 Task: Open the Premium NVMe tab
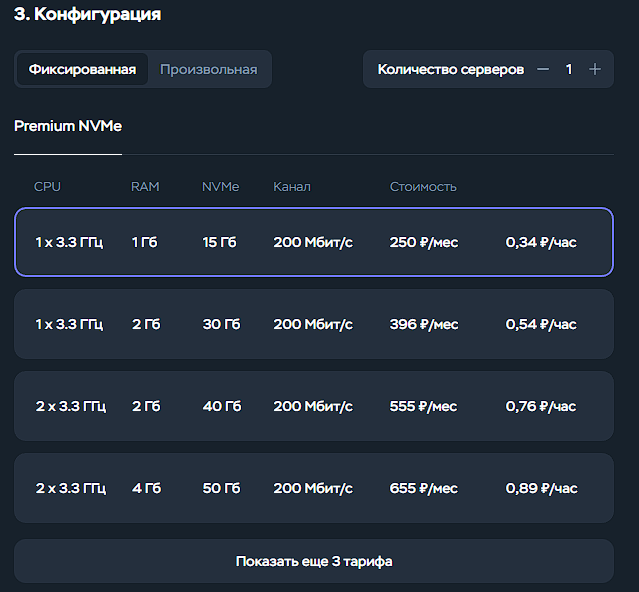click(68, 126)
